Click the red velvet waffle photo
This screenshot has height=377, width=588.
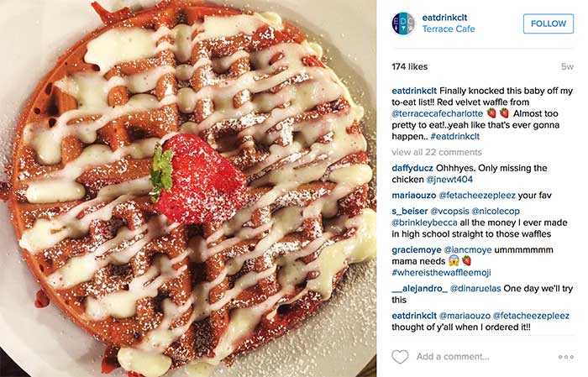pyautogui.click(x=188, y=188)
